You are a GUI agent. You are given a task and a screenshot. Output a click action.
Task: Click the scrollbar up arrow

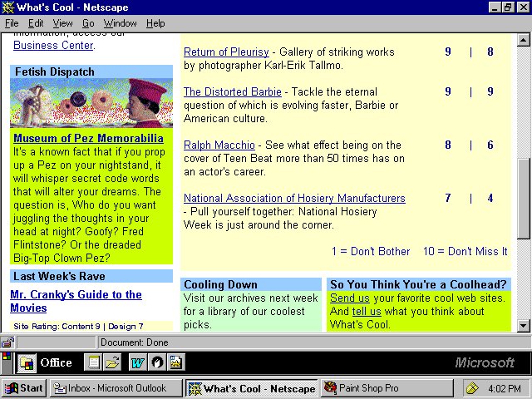point(524,40)
